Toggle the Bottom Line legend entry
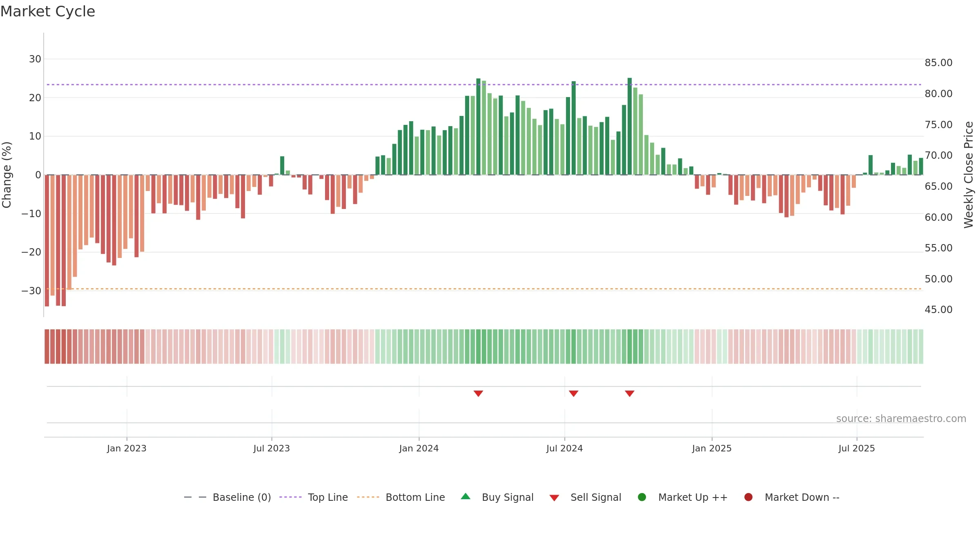980x551 pixels. 401,497
